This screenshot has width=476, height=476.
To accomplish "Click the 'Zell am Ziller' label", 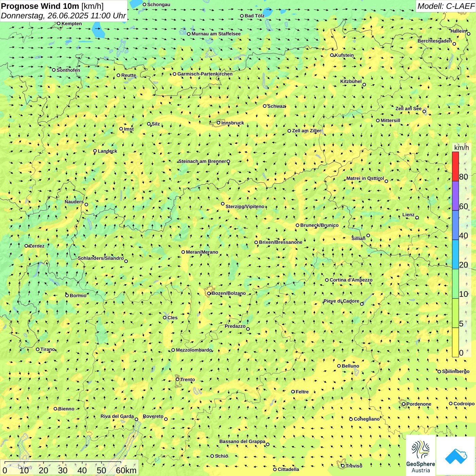I will (x=306, y=131).
